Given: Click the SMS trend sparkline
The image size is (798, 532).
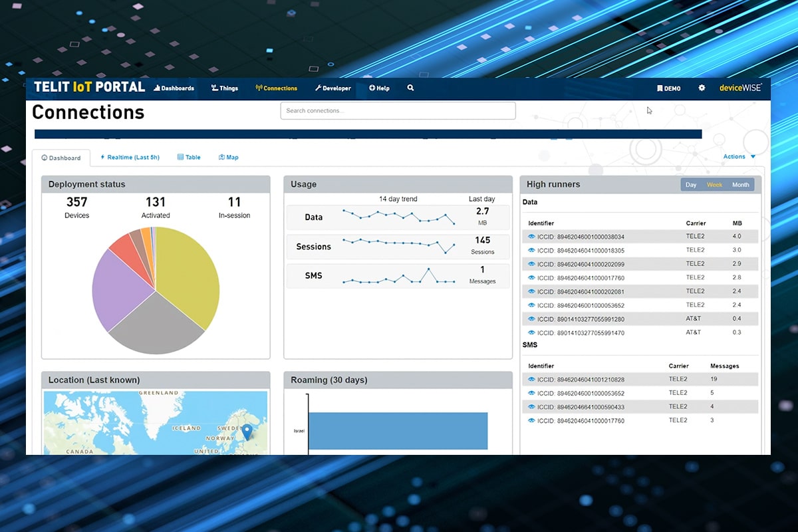Looking at the screenshot, I should [398, 276].
